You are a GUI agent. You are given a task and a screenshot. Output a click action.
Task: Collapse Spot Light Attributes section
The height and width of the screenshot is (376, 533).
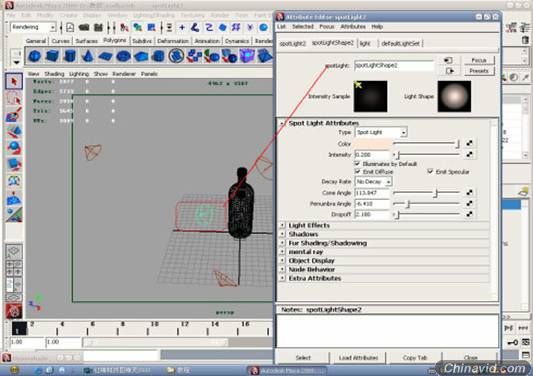282,123
